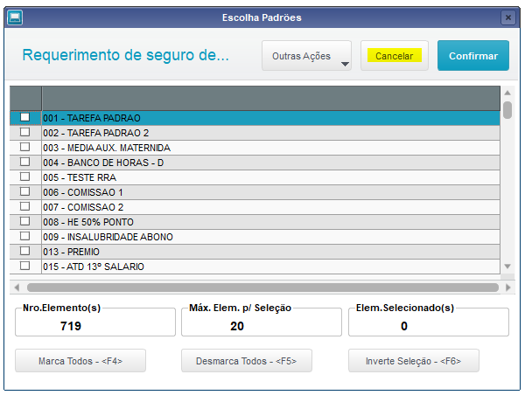Select row text 013 - PREMIO
The height and width of the screenshot is (402, 532).
[x=71, y=253]
